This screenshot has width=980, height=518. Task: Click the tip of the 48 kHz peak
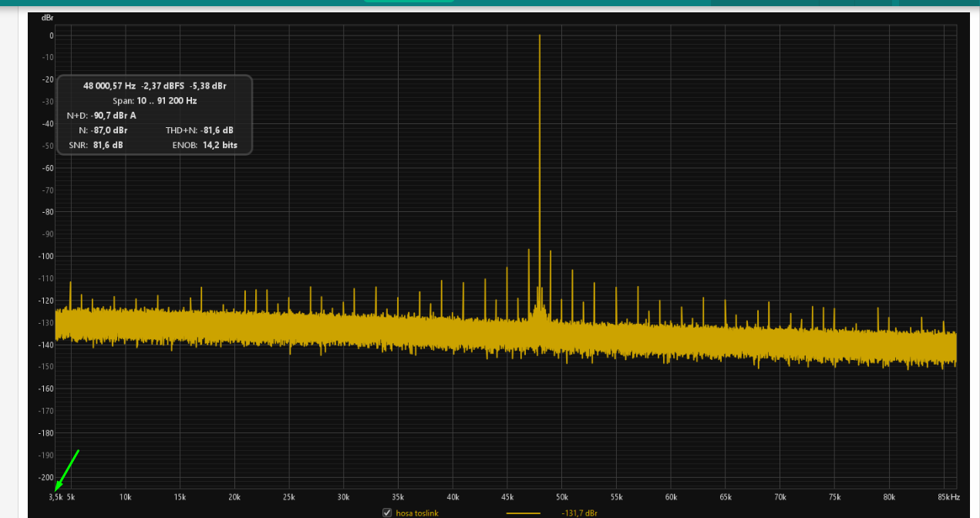pyautogui.click(x=540, y=36)
